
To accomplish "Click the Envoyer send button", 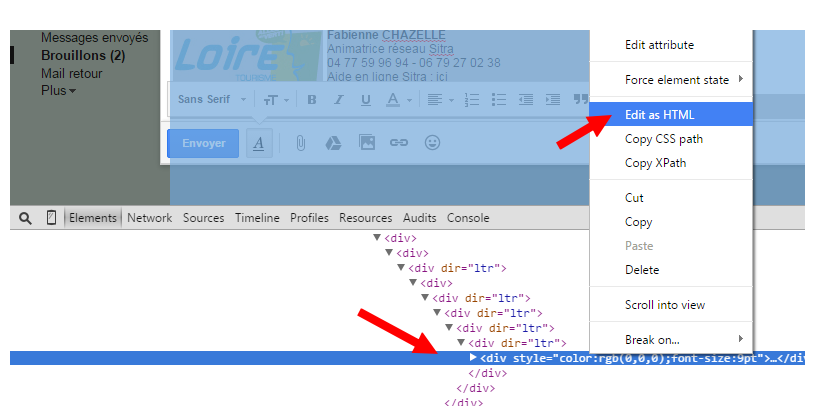I will [x=203, y=143].
